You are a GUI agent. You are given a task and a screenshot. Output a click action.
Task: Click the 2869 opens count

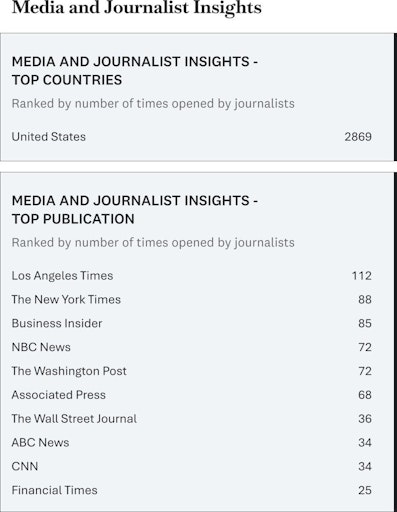point(358,137)
